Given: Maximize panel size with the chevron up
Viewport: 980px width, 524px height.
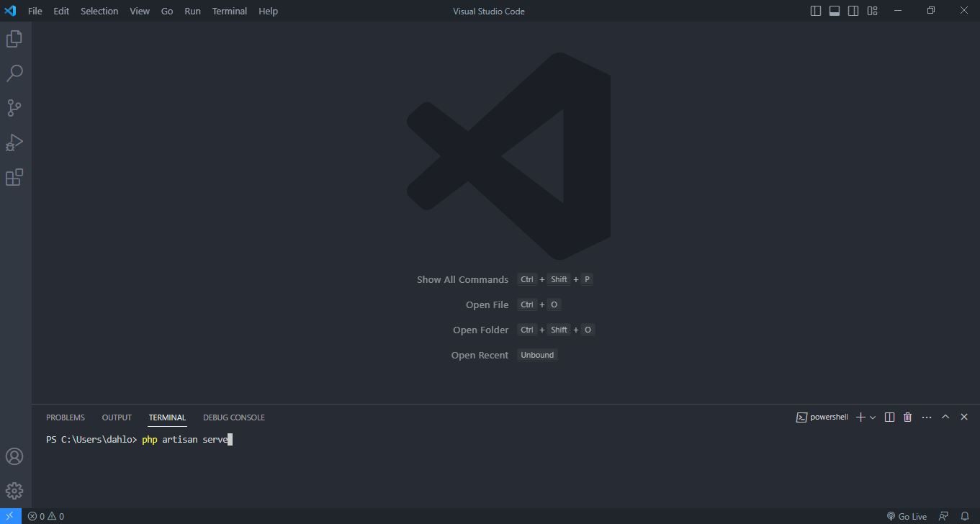Looking at the screenshot, I should pyautogui.click(x=945, y=417).
